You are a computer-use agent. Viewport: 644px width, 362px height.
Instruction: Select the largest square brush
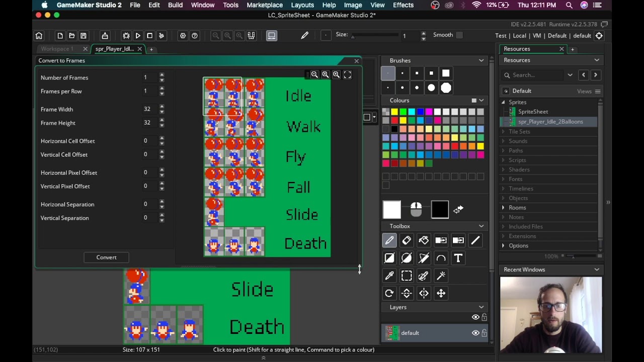click(446, 73)
